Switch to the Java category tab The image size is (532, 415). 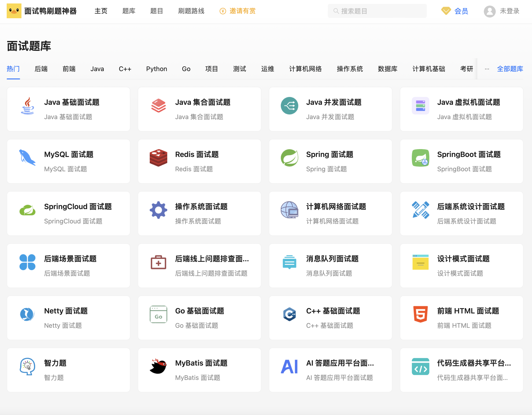[x=97, y=69]
